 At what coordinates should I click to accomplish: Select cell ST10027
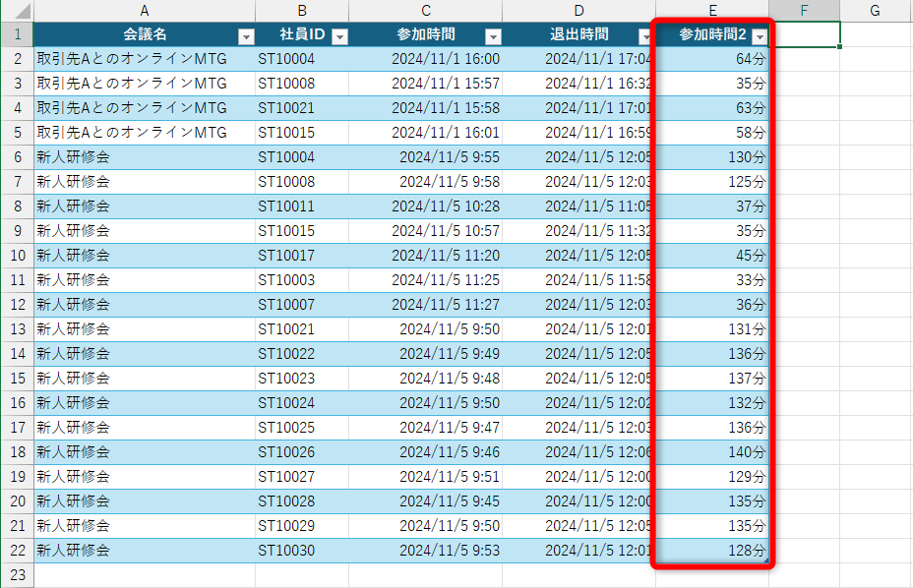click(x=302, y=477)
